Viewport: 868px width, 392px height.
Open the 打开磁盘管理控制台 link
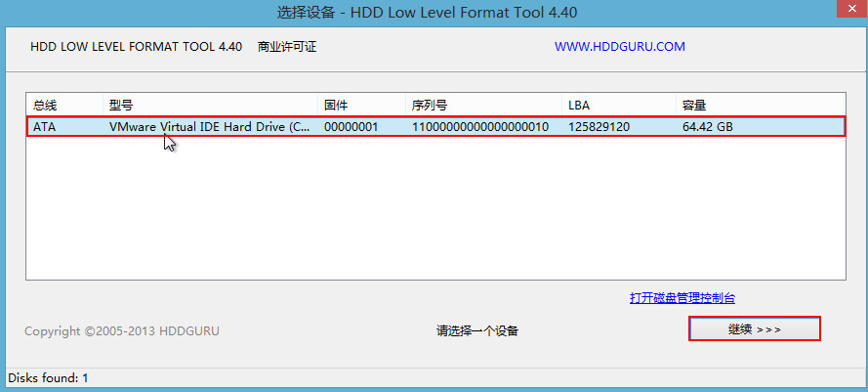click(x=682, y=298)
